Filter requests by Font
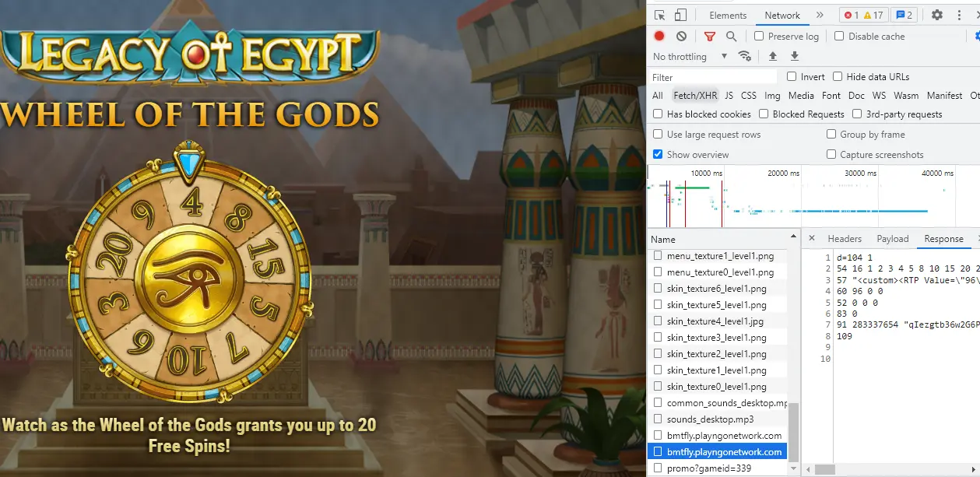 tap(831, 96)
